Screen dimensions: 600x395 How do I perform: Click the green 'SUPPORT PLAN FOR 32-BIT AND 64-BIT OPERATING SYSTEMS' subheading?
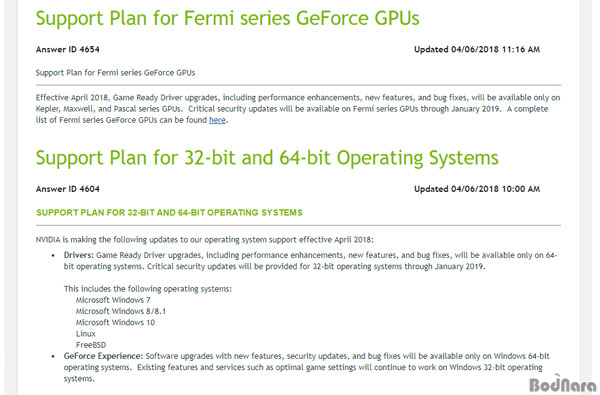(170, 213)
